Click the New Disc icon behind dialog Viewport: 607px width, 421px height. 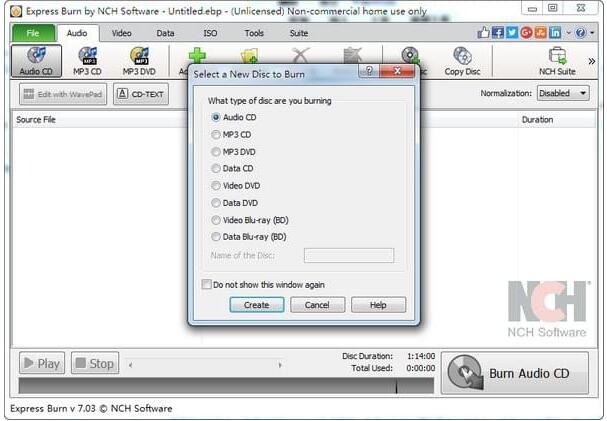pyautogui.click(x=410, y=55)
